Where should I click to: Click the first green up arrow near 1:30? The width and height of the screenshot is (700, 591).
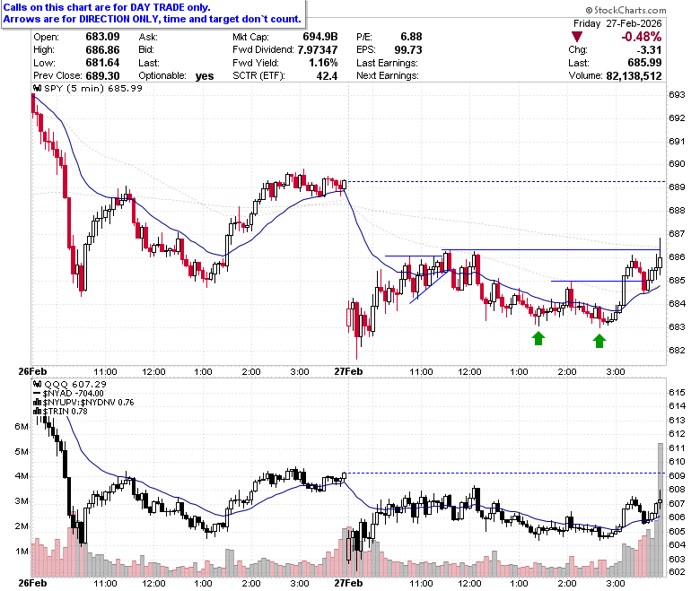point(538,338)
